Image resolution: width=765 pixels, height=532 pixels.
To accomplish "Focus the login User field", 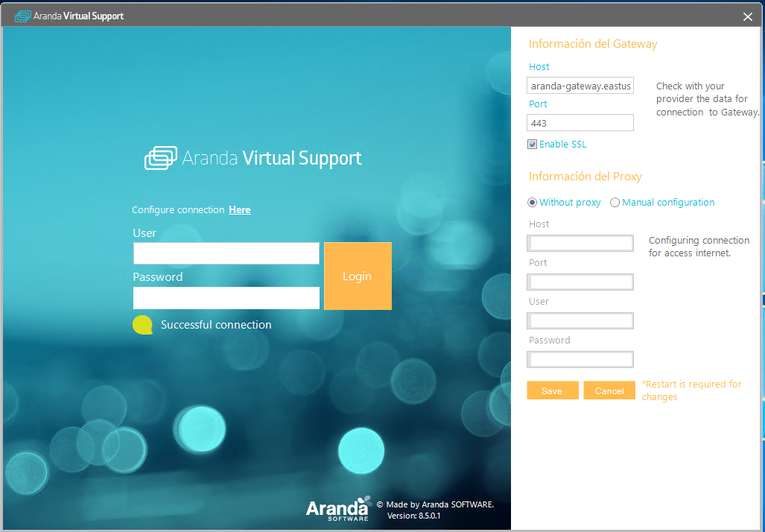I will pos(226,254).
